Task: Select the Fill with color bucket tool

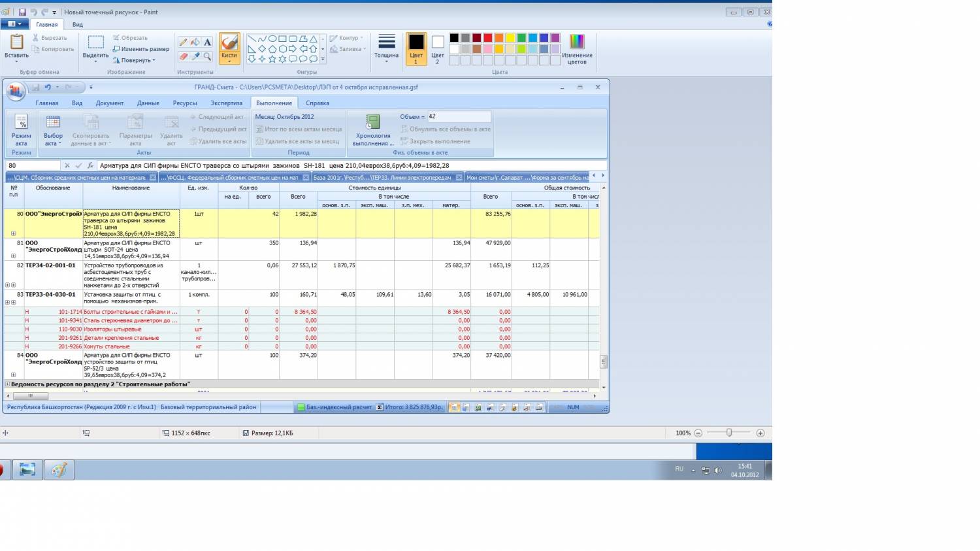Action: (195, 42)
